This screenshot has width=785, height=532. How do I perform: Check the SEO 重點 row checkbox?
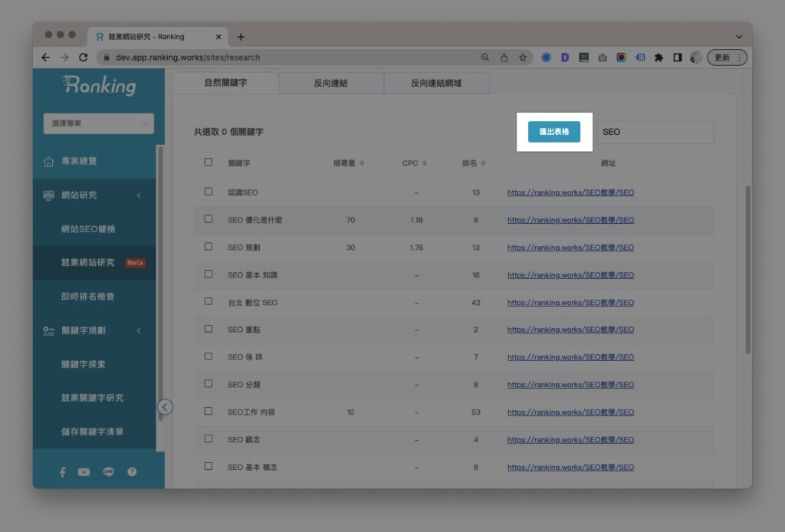coord(209,329)
